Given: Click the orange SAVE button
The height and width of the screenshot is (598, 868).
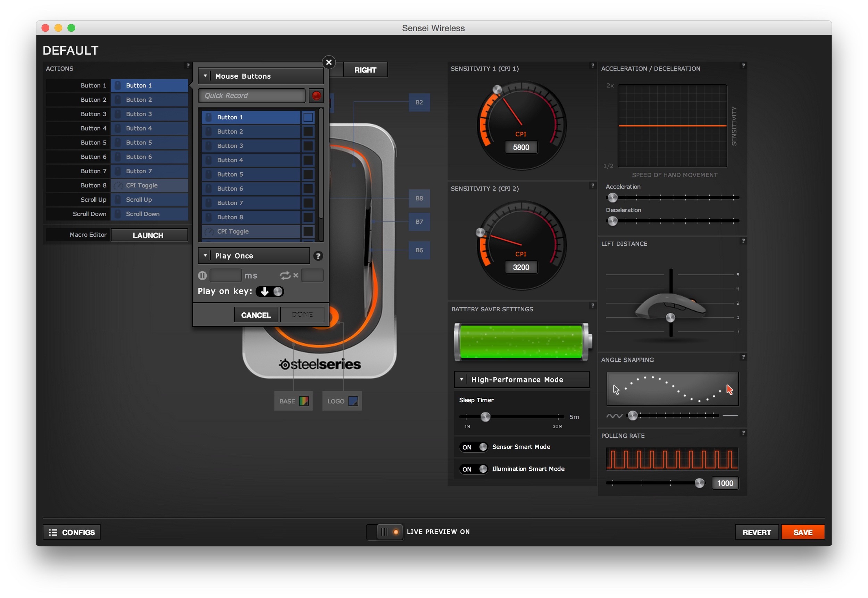Looking at the screenshot, I should tap(803, 532).
